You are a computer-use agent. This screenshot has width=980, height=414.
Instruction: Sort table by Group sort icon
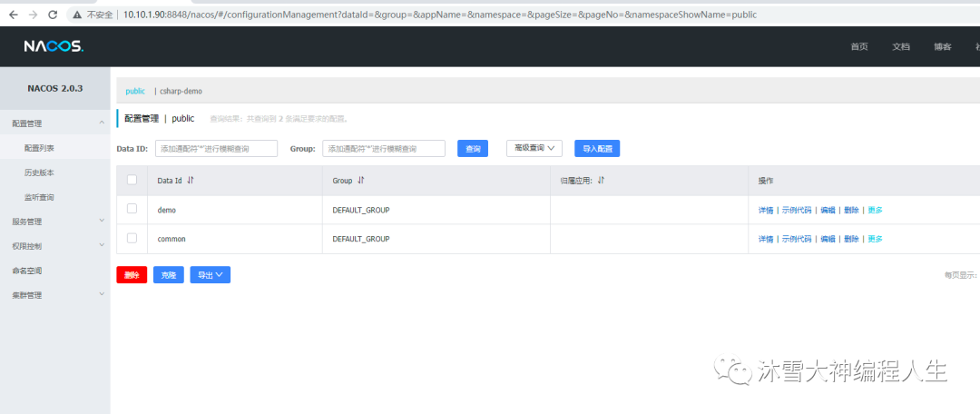[360, 180]
